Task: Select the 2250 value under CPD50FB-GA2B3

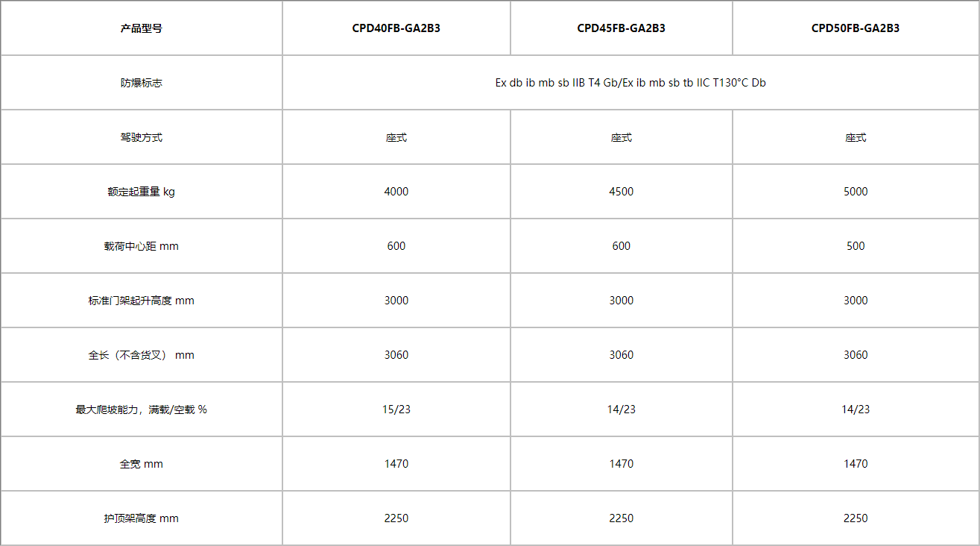Action: pyautogui.click(x=856, y=518)
